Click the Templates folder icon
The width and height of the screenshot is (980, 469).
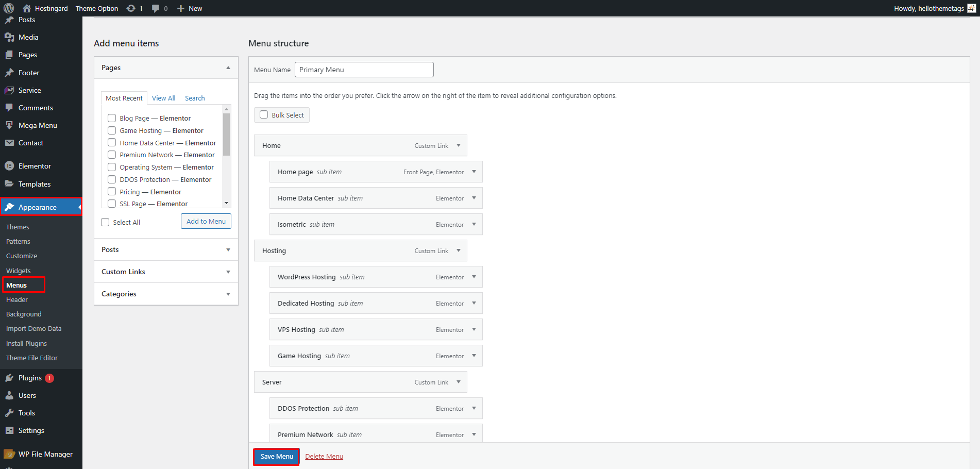click(9, 184)
